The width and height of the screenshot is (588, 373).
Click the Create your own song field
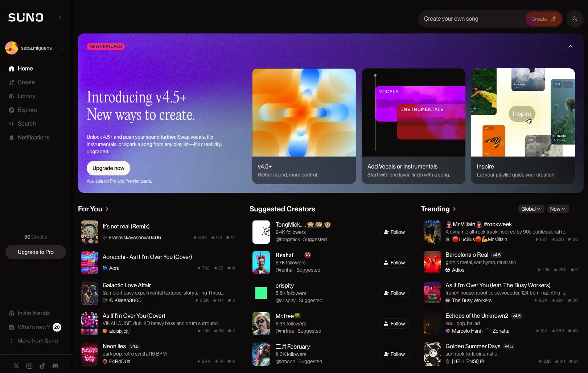(472, 19)
